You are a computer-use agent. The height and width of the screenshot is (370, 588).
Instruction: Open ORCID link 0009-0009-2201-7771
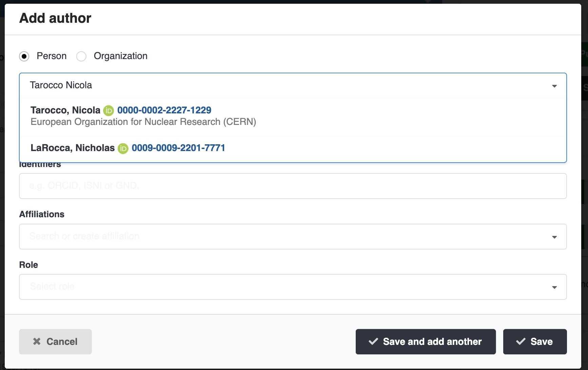tap(178, 148)
